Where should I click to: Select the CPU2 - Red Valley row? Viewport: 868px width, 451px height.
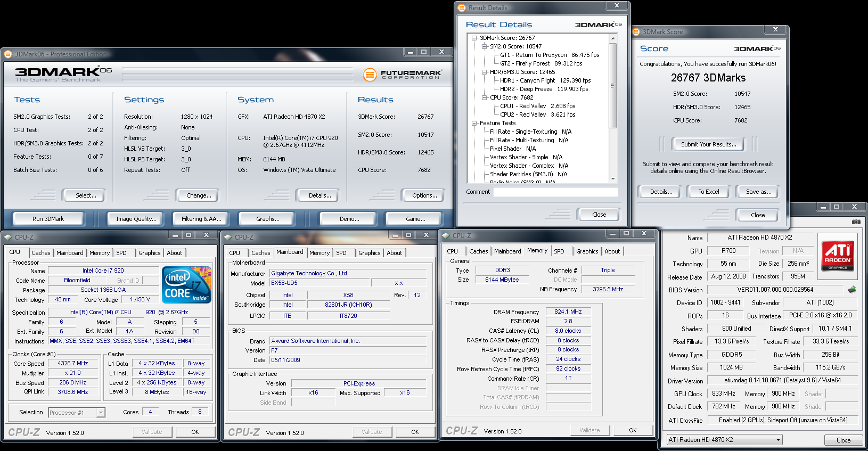click(538, 114)
